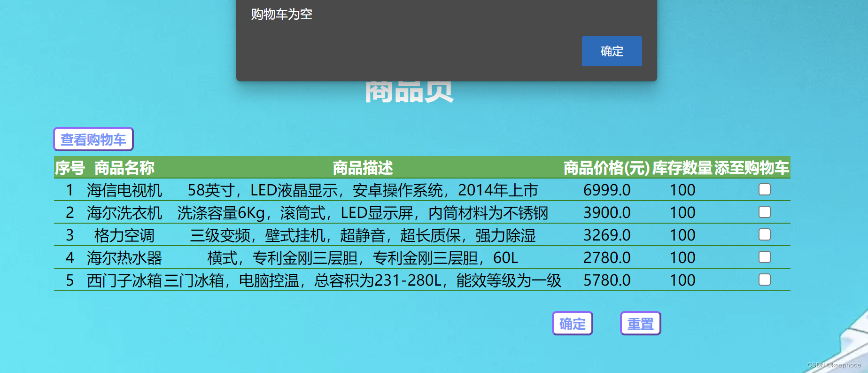Enable the checkbox for 海尔热水器
Image resolution: width=868 pixels, height=373 pixels.
(x=765, y=257)
